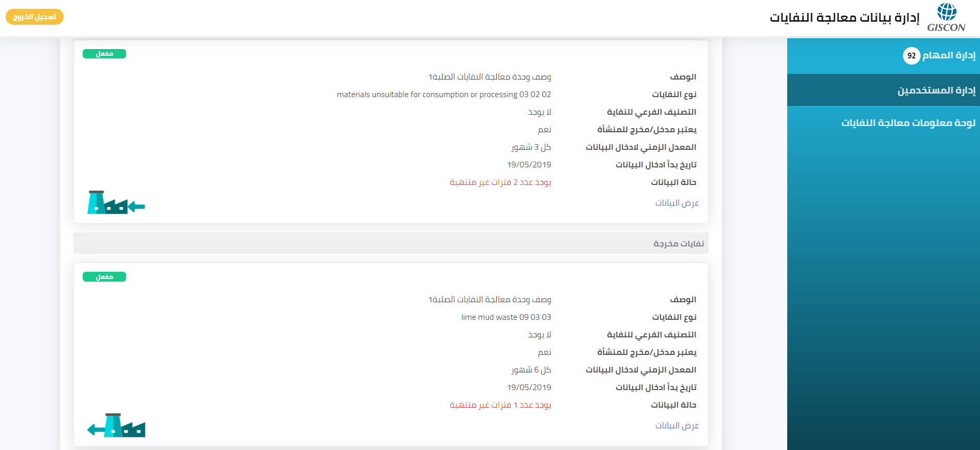This screenshot has height=450, width=980.
Task: Click the نفايات مخرجة section header
Action: [x=678, y=243]
